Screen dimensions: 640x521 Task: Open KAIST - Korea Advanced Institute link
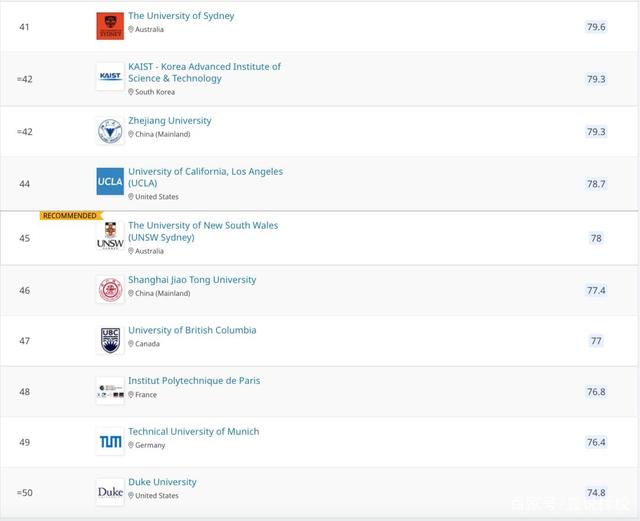point(204,72)
